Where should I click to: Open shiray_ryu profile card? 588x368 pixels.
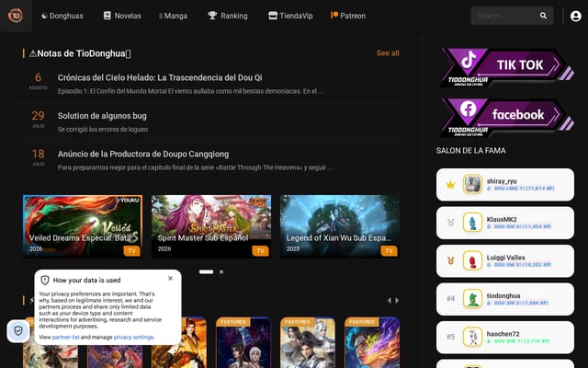click(x=505, y=185)
